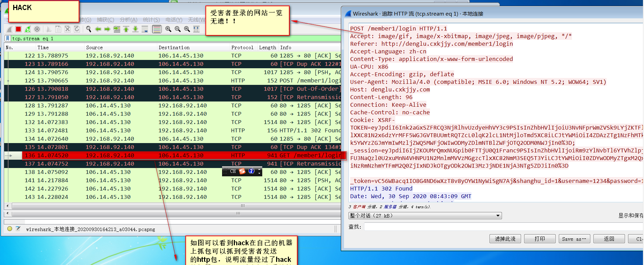
Task: Click the shark fin start capture icon
Action: 9,29
